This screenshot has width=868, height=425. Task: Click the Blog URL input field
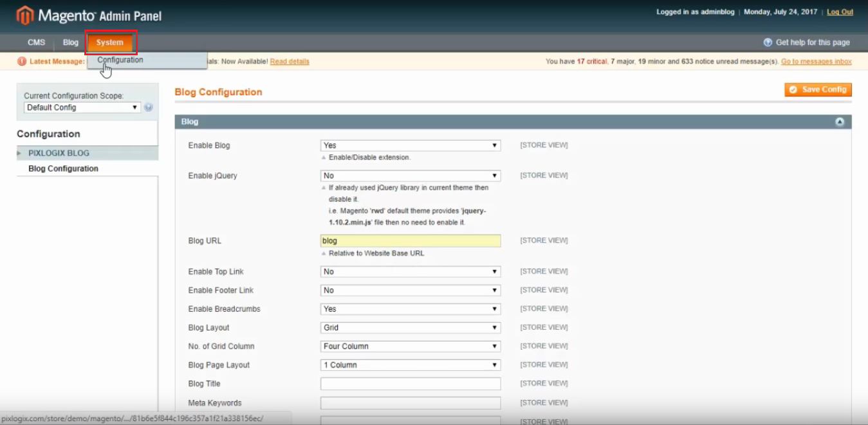[410, 240]
